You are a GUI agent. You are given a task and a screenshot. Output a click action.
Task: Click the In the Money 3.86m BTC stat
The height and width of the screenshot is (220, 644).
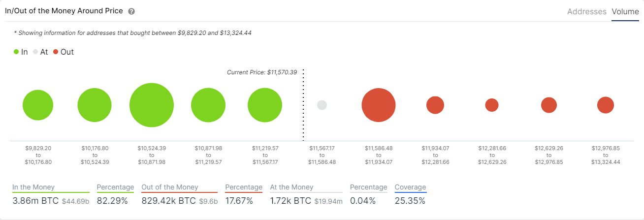[x=34, y=201]
